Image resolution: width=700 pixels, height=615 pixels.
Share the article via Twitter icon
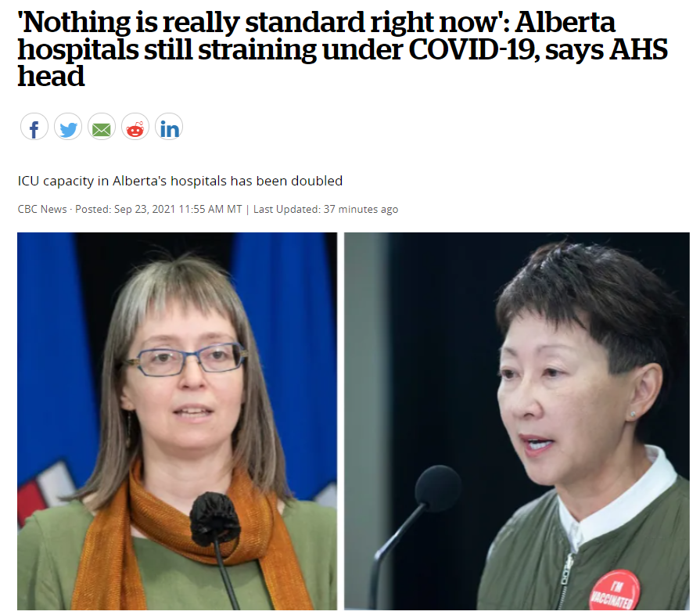(x=68, y=127)
